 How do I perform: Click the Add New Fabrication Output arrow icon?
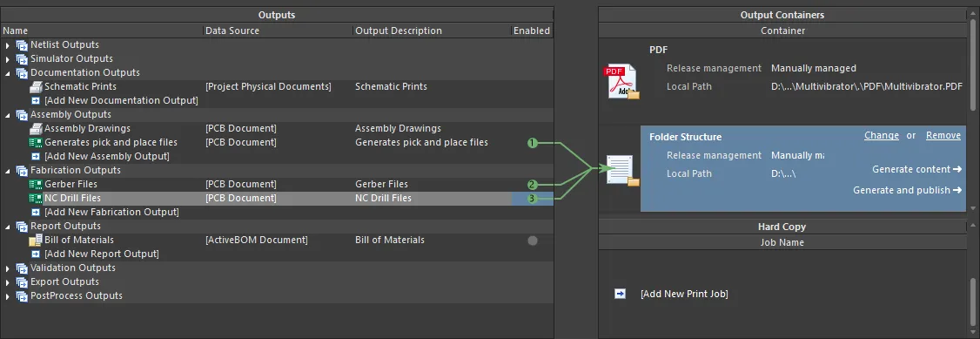point(36,212)
